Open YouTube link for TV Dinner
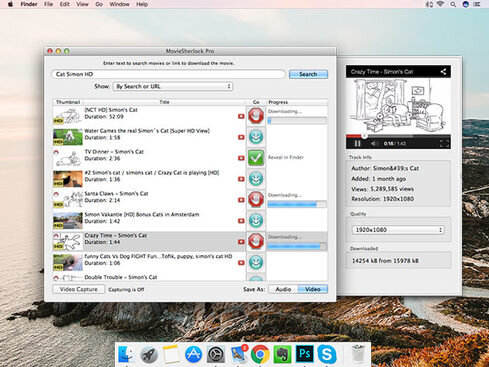 tap(241, 158)
